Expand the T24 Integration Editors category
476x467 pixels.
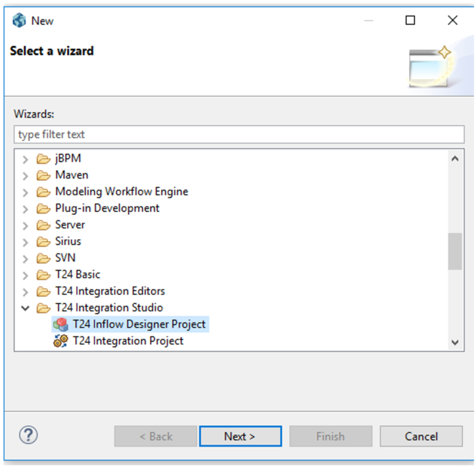pos(26,291)
